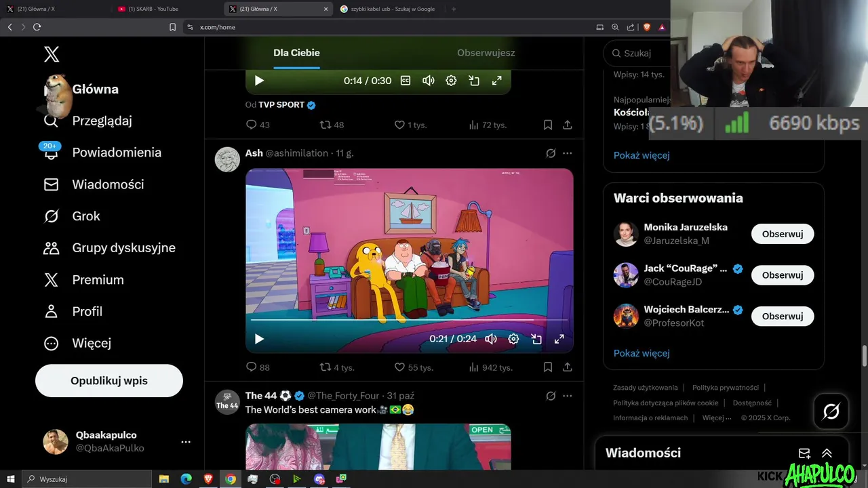Click Grok icon on Ash's post
Image resolution: width=868 pixels, height=488 pixels.
tap(551, 153)
